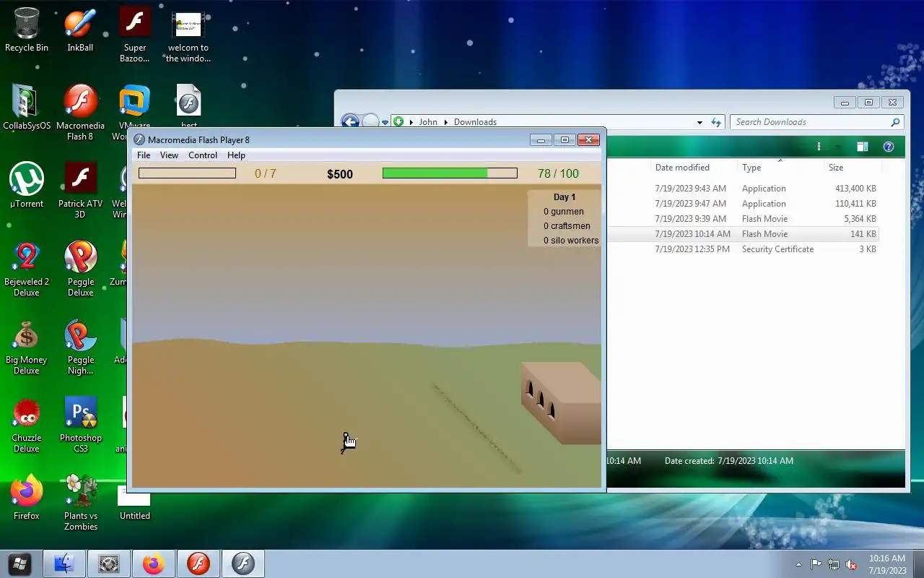Open the Big Money Deluxe desktop icon

tap(27, 347)
